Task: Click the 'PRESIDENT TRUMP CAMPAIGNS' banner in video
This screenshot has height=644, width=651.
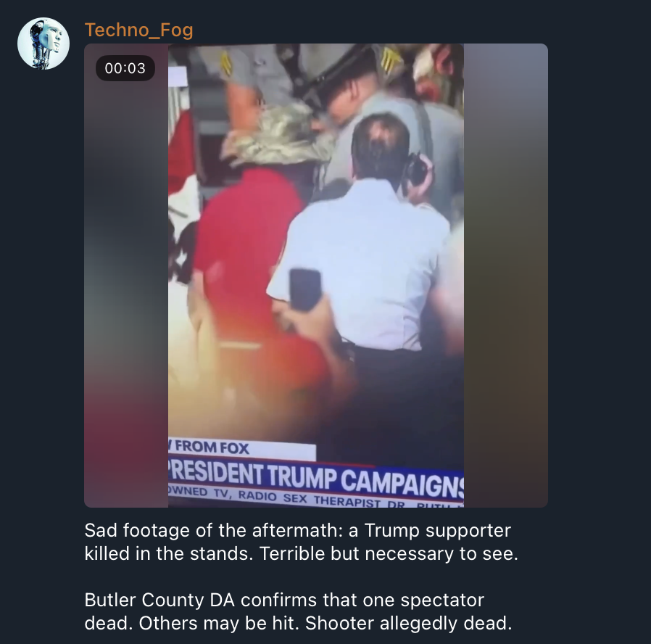Action: click(x=316, y=478)
